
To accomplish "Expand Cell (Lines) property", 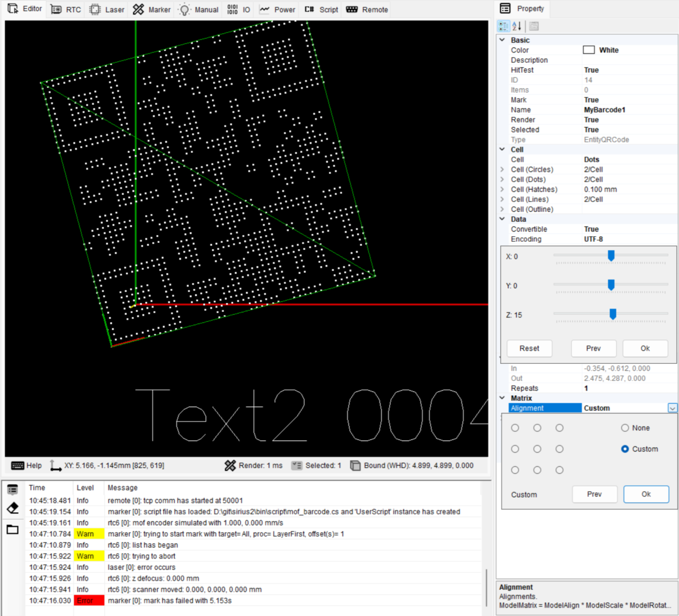I will point(502,199).
